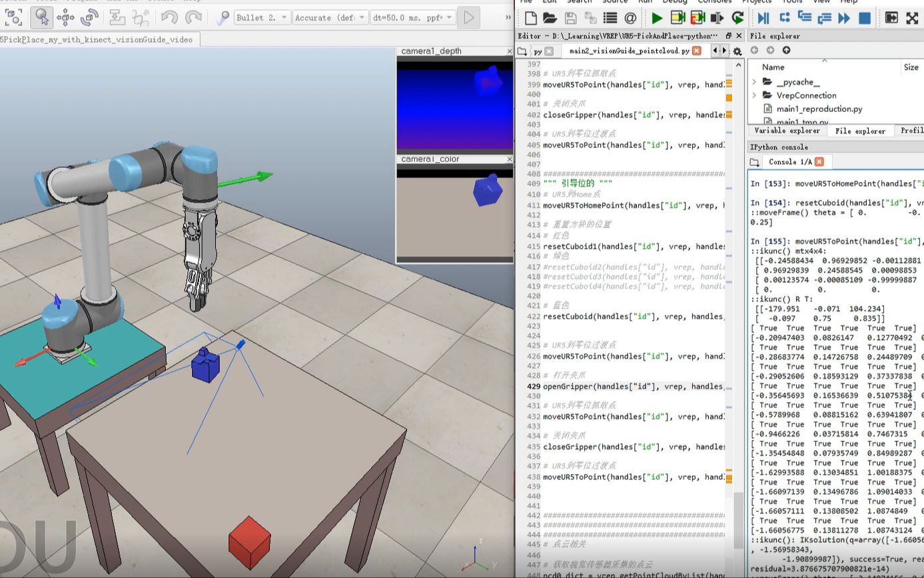Open the Bullet physics engine dropdown
The width and height of the screenshot is (924, 578).
(x=262, y=17)
